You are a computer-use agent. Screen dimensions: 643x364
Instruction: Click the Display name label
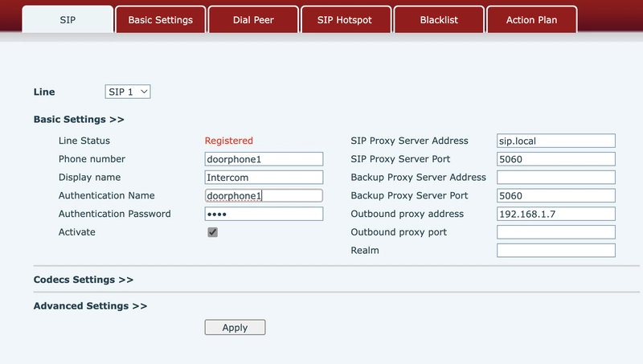click(x=89, y=178)
